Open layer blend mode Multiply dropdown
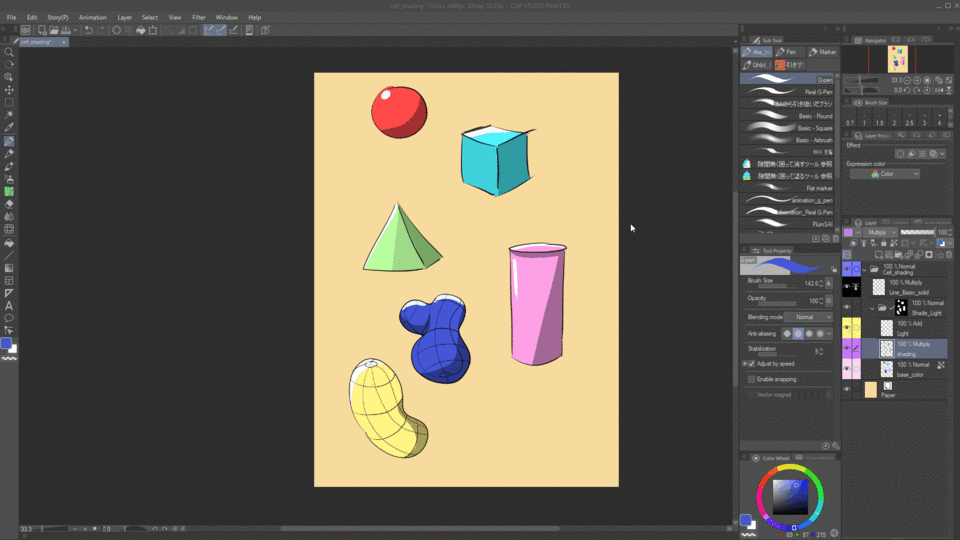This screenshot has height=540, width=960. [881, 233]
